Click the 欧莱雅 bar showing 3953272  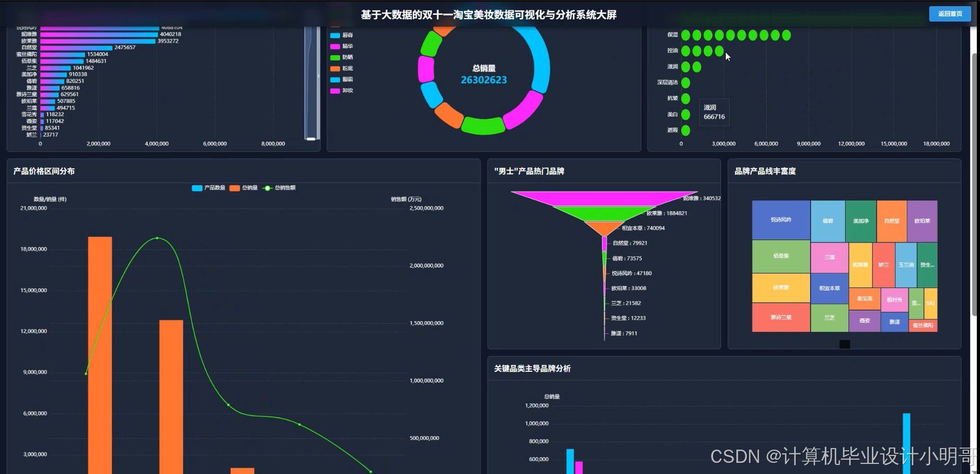coord(98,41)
